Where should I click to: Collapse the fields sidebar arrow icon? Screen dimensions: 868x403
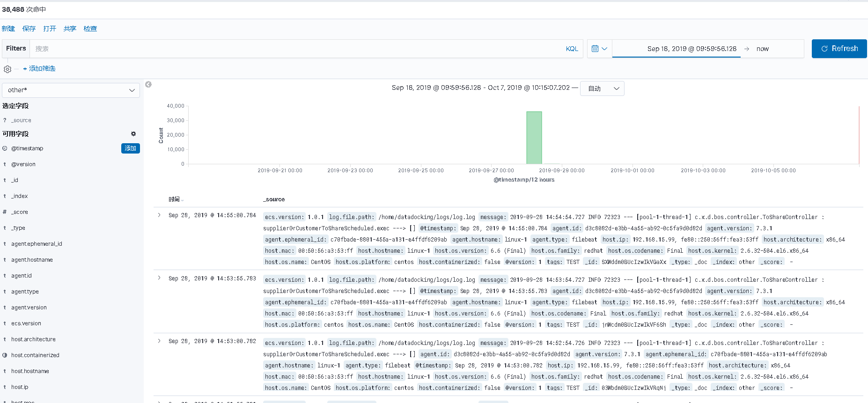point(148,85)
